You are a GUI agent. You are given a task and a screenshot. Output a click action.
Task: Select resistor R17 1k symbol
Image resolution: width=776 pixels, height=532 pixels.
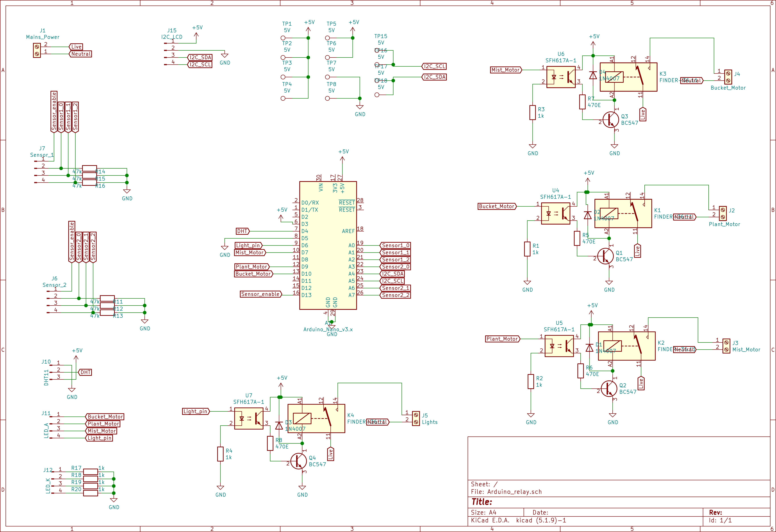[90, 472]
